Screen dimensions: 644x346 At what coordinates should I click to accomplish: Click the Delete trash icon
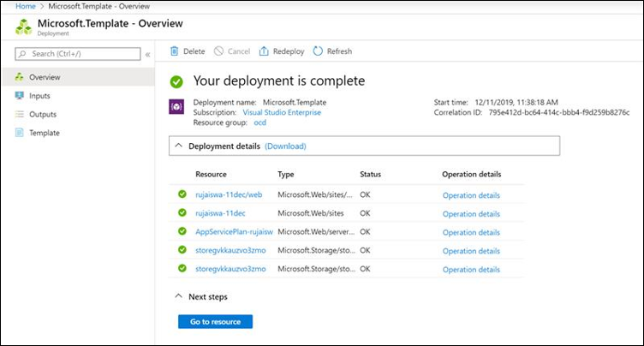175,51
